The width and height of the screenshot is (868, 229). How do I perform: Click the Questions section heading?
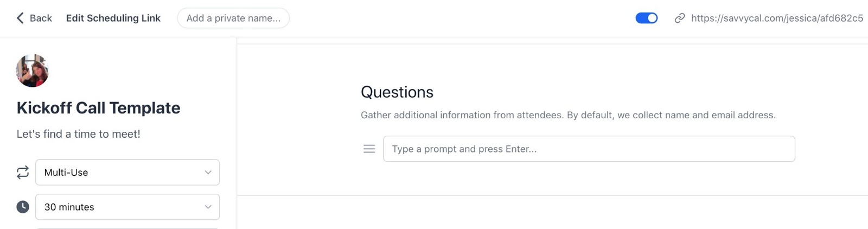[397, 92]
